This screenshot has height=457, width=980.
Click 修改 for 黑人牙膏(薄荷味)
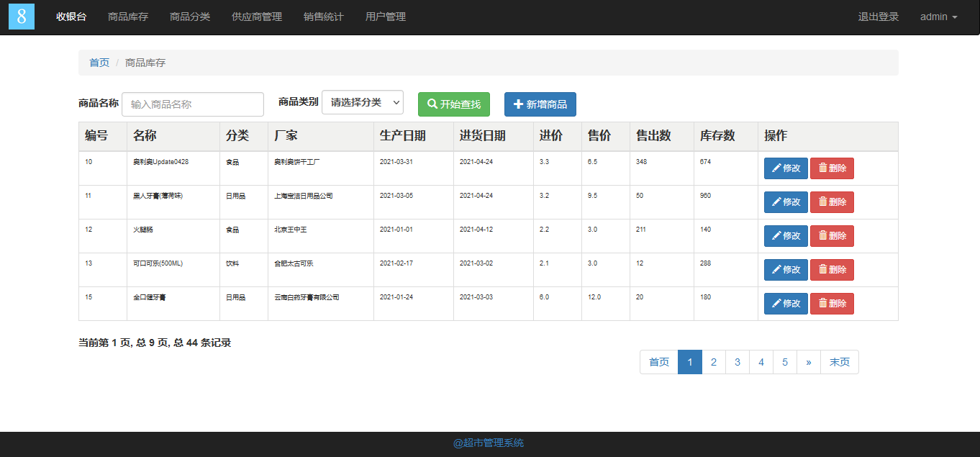click(786, 202)
